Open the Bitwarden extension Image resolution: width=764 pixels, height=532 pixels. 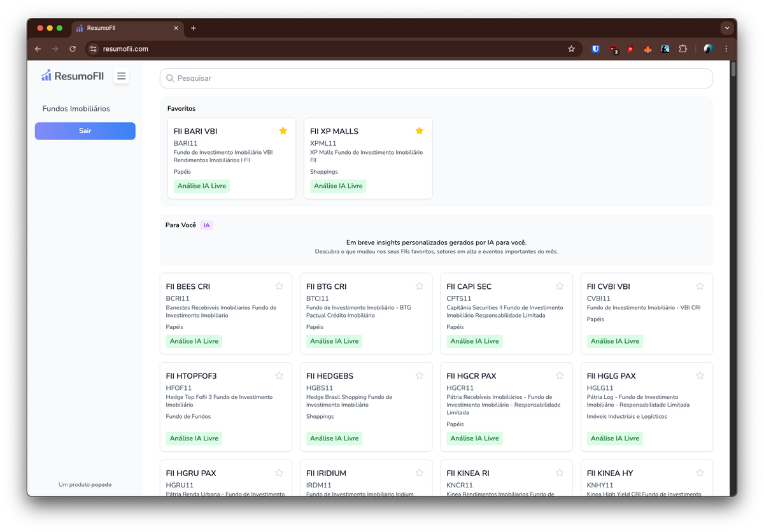tap(596, 49)
